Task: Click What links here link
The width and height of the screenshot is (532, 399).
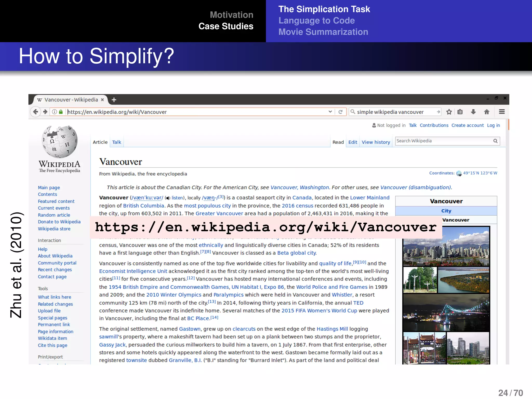Action: click(55, 297)
